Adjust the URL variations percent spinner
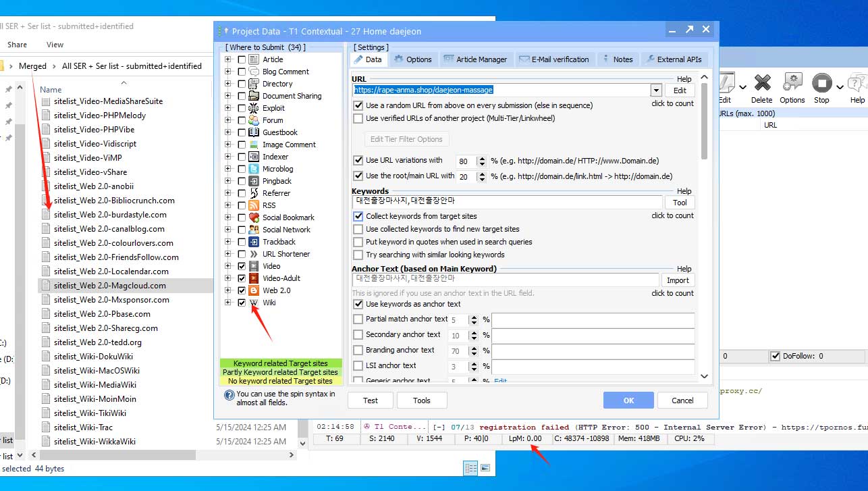This screenshot has height=491, width=868. point(481,161)
